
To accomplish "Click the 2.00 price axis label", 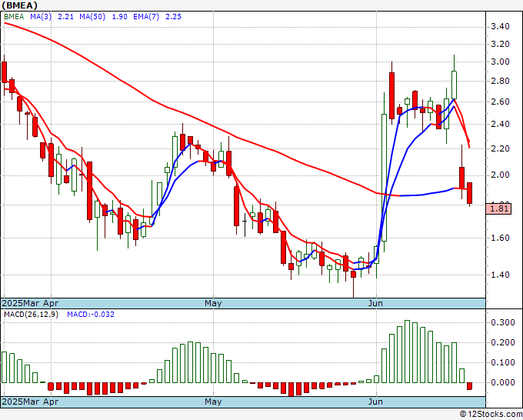I will point(500,175).
